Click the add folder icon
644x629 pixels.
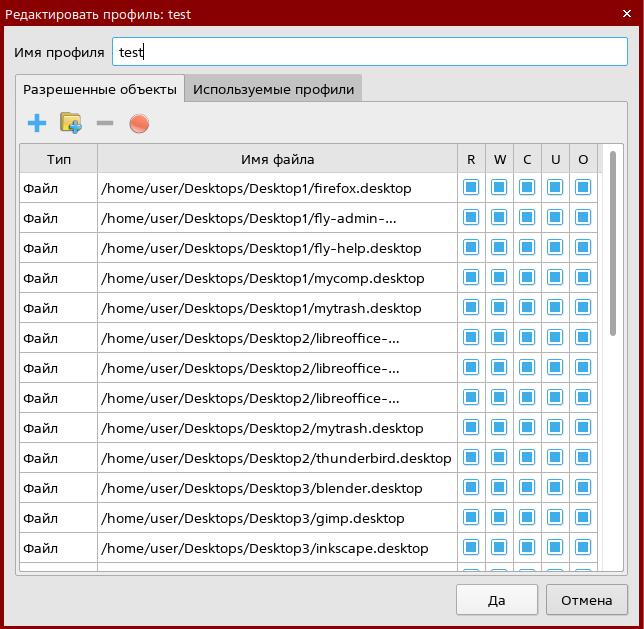pyautogui.click(x=70, y=124)
